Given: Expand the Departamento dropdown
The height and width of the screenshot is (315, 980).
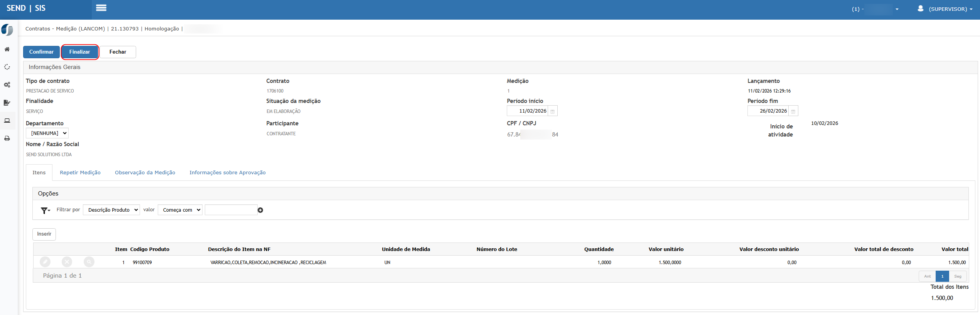Looking at the screenshot, I should tap(47, 133).
